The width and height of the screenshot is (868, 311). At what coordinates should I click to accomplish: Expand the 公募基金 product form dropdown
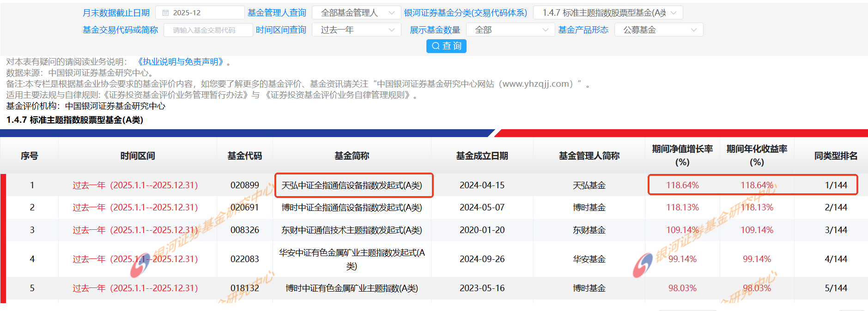coord(658,30)
